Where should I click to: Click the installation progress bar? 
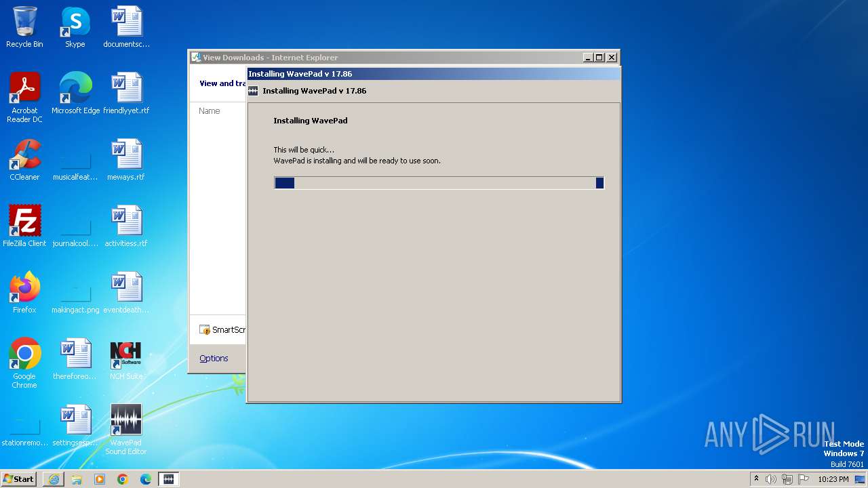[x=439, y=182]
